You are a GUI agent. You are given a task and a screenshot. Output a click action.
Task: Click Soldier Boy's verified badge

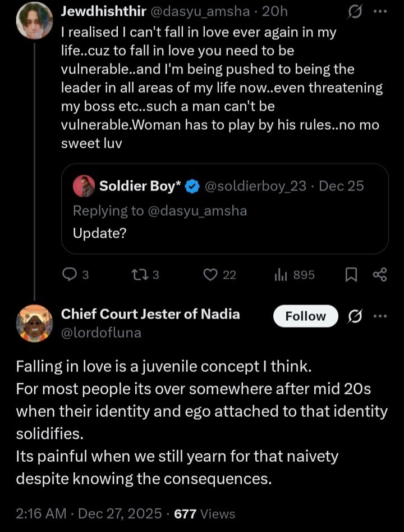(x=192, y=187)
